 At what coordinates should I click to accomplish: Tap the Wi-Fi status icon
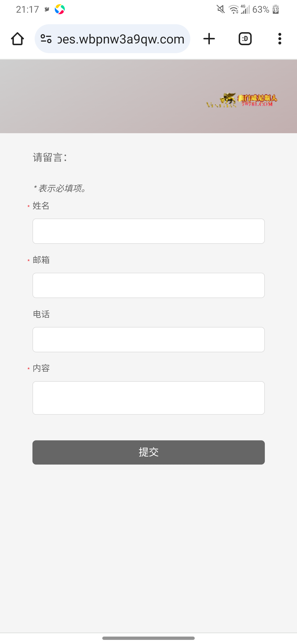point(233,9)
